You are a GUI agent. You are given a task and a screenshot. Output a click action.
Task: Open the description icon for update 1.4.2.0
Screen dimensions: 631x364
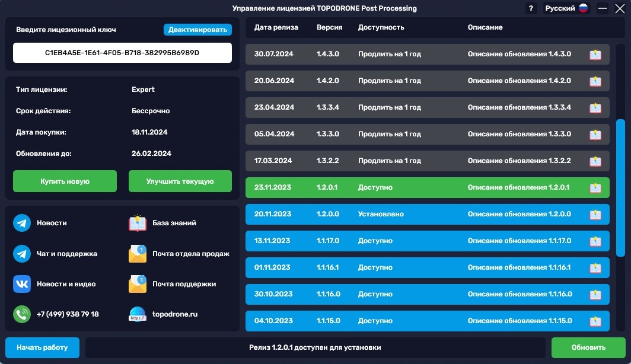tap(595, 81)
